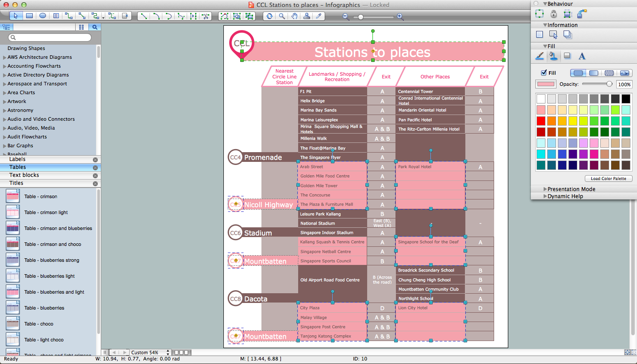Image resolution: width=637 pixels, height=364 pixels.
Task: Pick the bright red palette swatch
Action: pos(541,121)
